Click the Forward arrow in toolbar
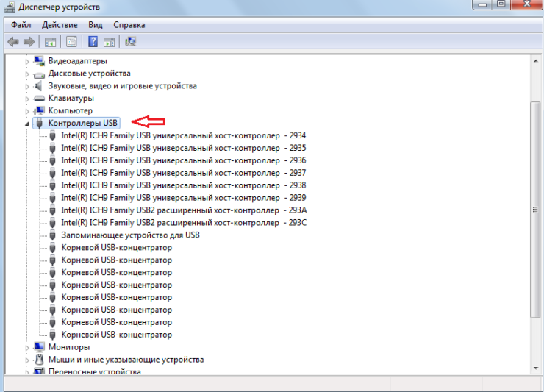The height and width of the screenshot is (392, 544). [29, 42]
